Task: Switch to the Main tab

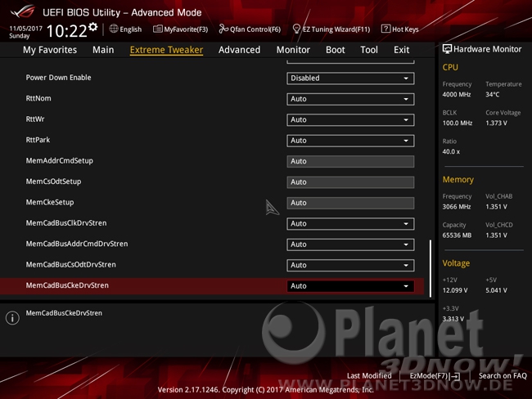Action: pos(103,50)
